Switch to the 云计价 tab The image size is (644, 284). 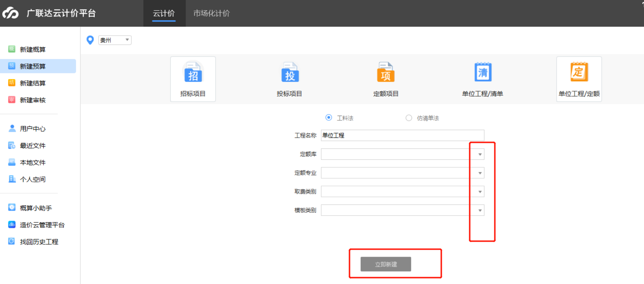tap(164, 13)
